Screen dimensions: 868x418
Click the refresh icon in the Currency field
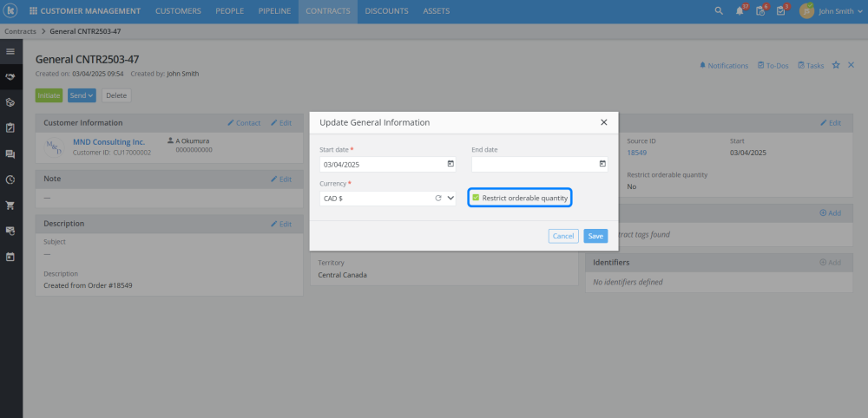click(437, 198)
